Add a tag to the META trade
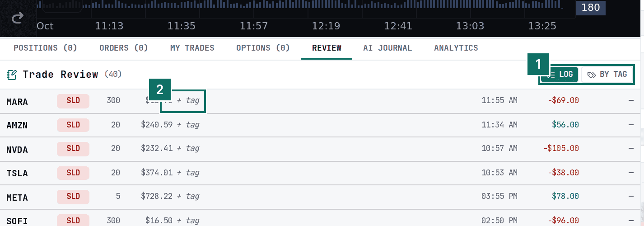The width and height of the screenshot is (644, 226). (x=188, y=197)
